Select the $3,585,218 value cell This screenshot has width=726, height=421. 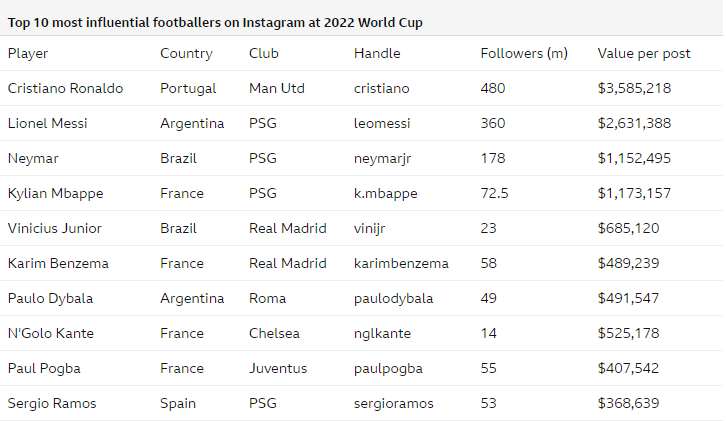pyautogui.click(x=634, y=88)
